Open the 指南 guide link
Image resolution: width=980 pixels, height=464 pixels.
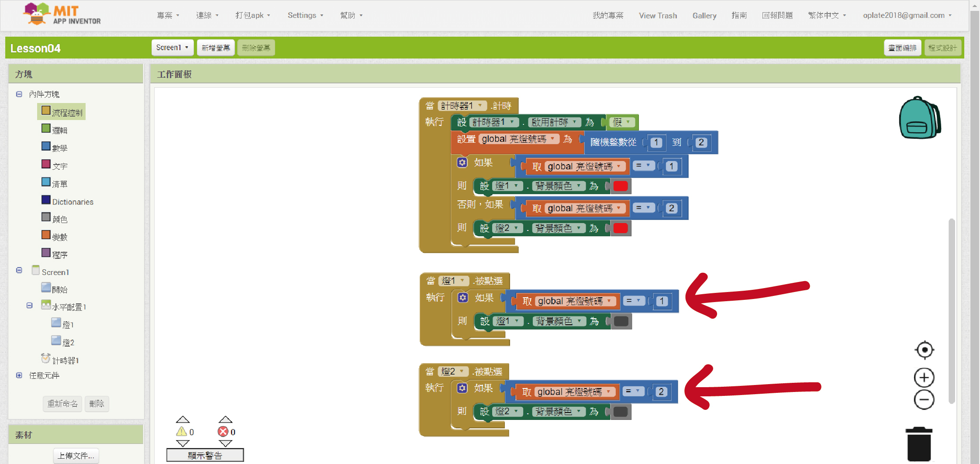pos(739,15)
